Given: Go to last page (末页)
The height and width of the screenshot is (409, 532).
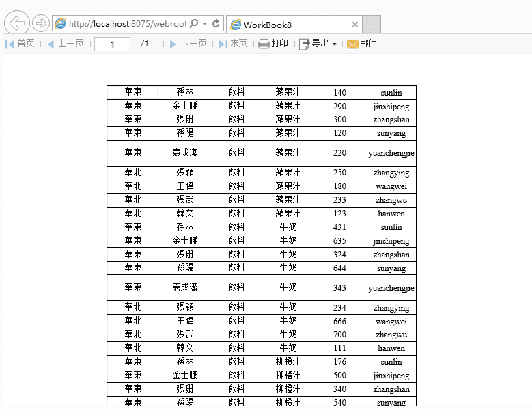Looking at the screenshot, I should 232,44.
